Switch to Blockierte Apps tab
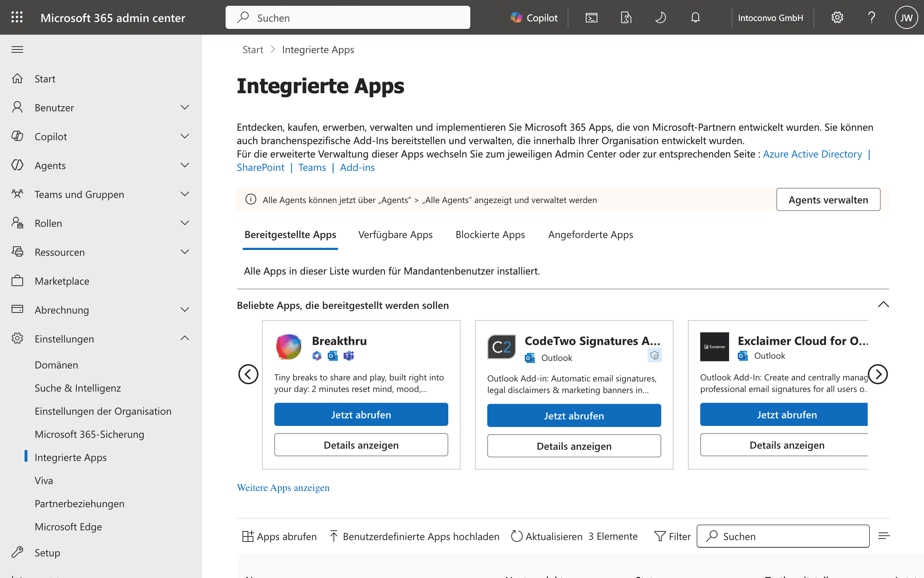The image size is (924, 578). click(490, 235)
